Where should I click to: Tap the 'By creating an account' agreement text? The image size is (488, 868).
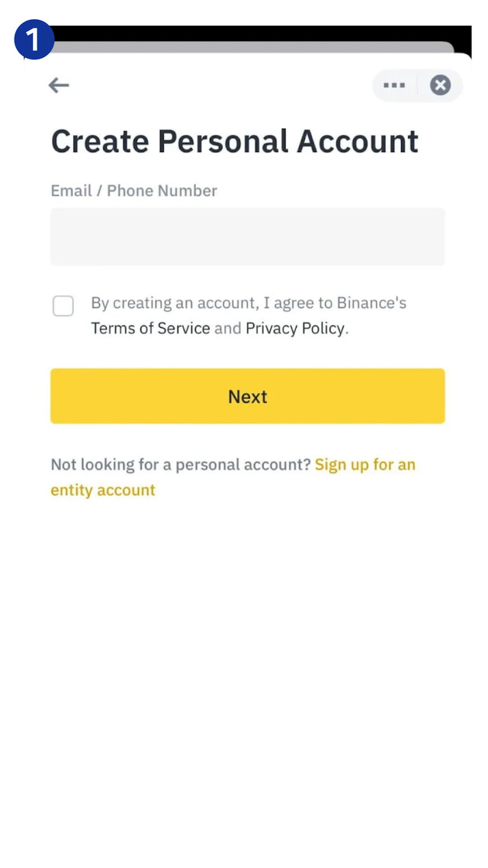[x=175, y=303]
